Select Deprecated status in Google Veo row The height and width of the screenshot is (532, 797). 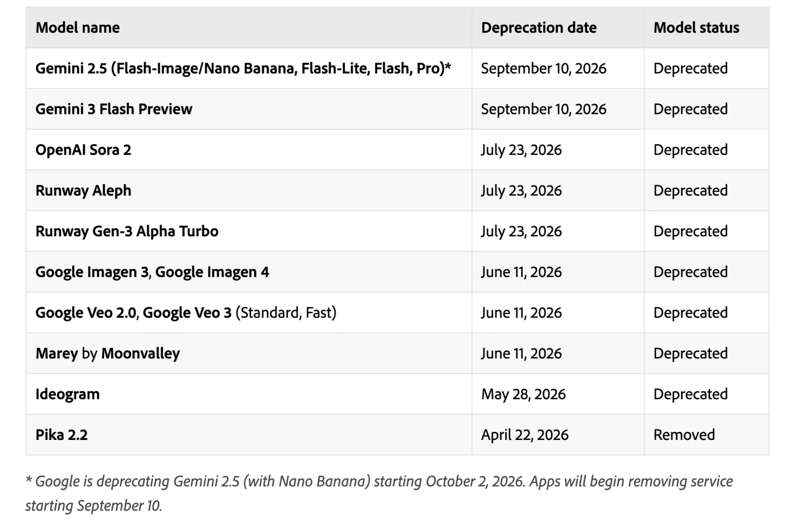690,313
